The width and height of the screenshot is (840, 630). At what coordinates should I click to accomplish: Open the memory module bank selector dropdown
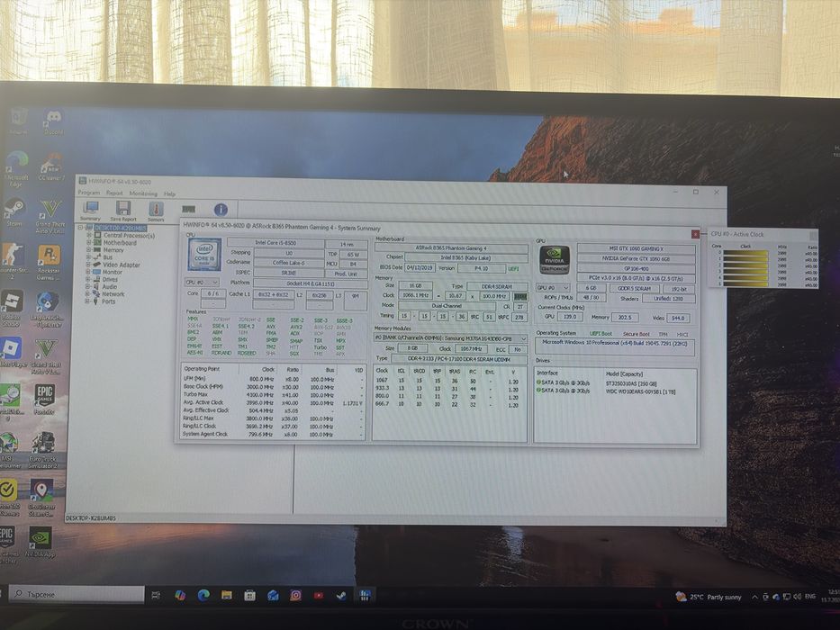pyautogui.click(x=450, y=338)
